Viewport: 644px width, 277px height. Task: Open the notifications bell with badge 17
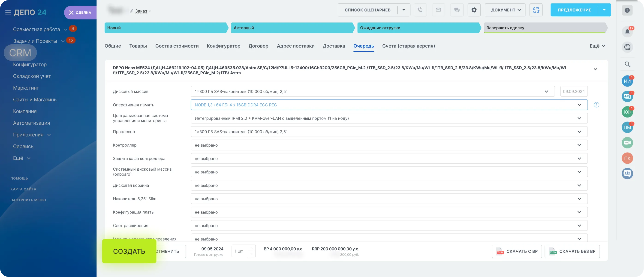[627, 32]
